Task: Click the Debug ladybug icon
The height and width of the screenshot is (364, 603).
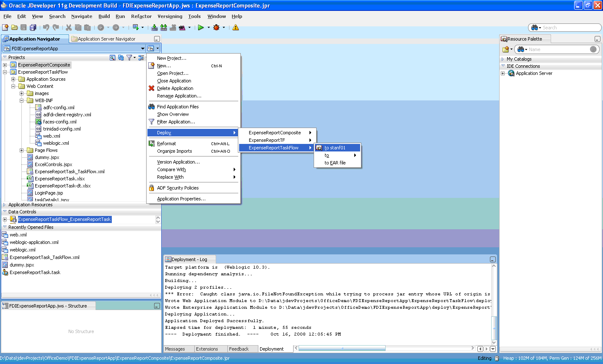Action: click(216, 28)
